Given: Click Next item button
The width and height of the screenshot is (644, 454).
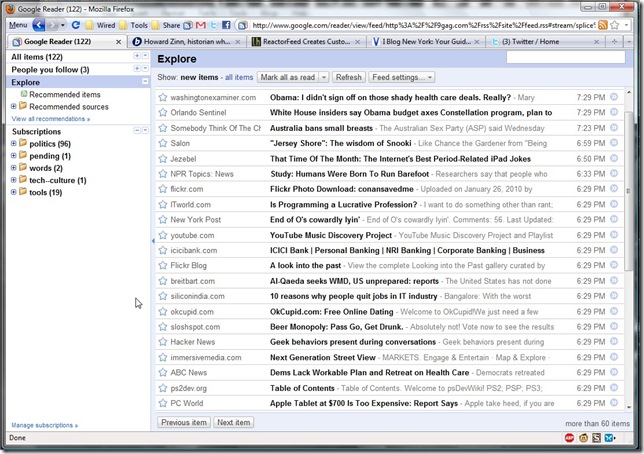Looking at the screenshot, I should pos(234,422).
